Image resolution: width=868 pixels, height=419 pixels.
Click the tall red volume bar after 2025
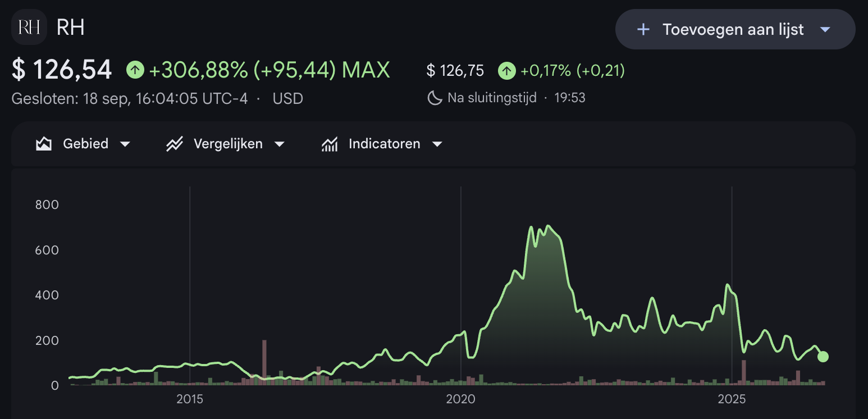(744, 372)
